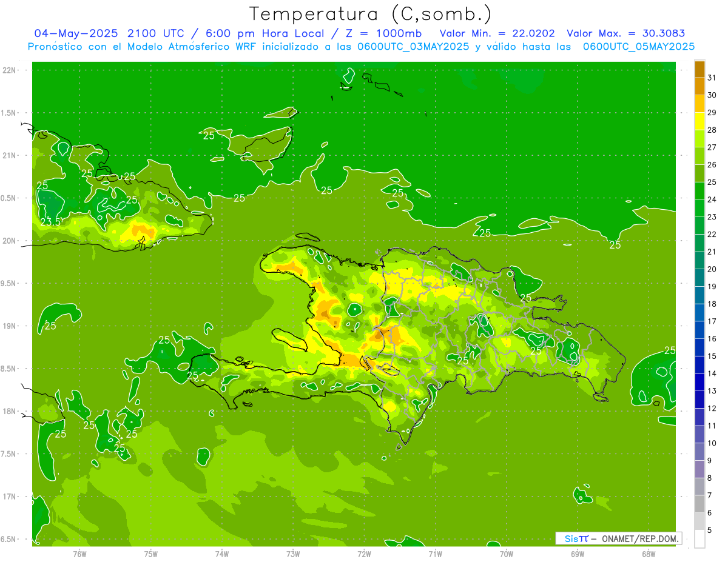Click the color bar value 11
This screenshot has width=728, height=562.
[x=712, y=426]
